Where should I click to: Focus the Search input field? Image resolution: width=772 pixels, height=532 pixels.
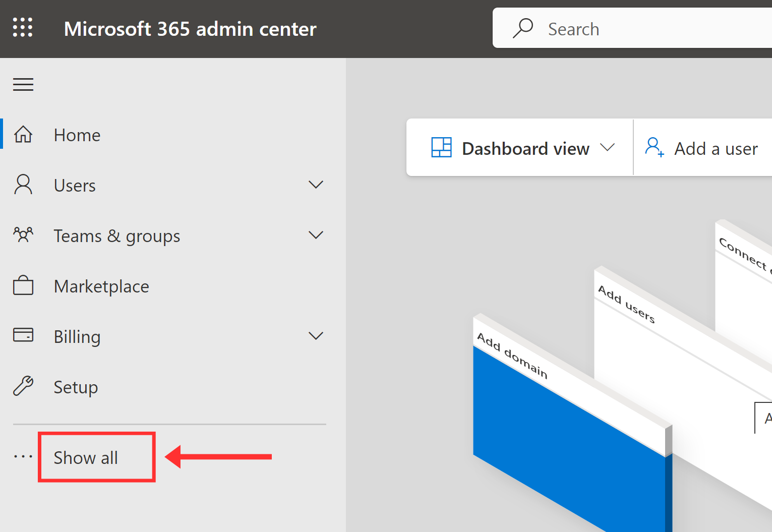[x=632, y=28]
